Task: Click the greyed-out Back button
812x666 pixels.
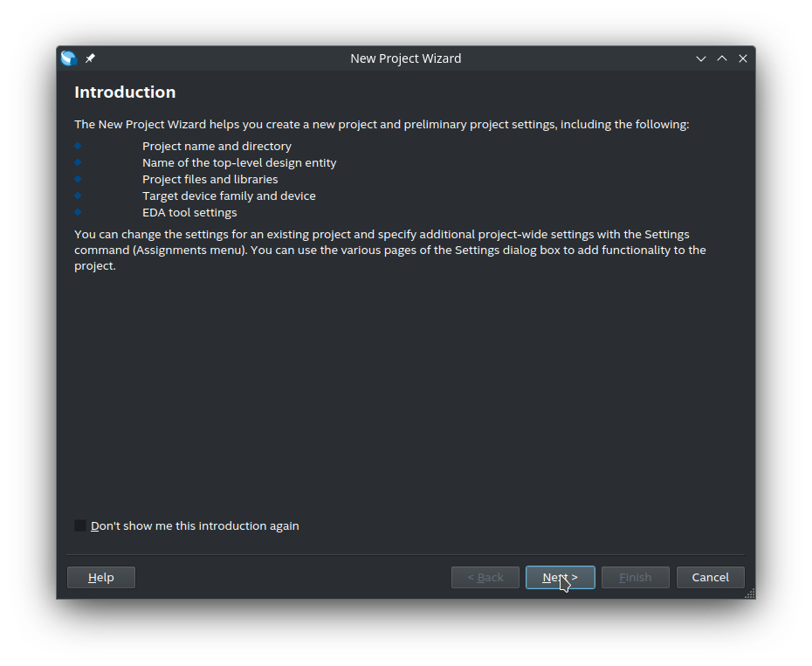Action: (x=485, y=578)
